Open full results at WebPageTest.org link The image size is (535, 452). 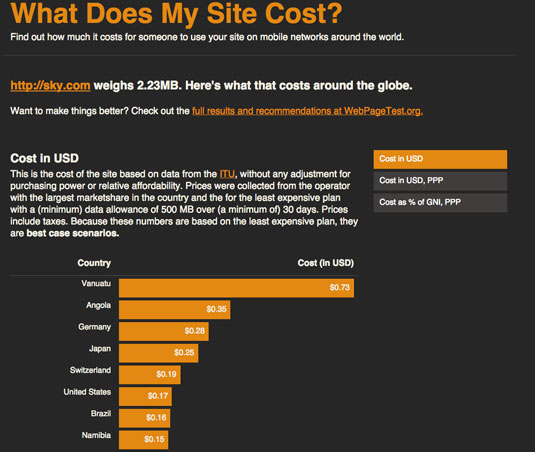[307, 111]
